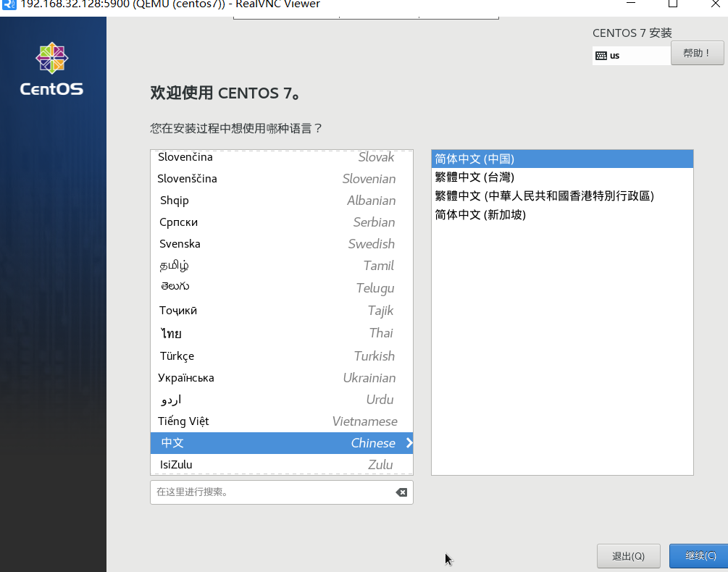Choose Türkçe (Turkish) from the list
This screenshot has width=728, height=572.
281,356
